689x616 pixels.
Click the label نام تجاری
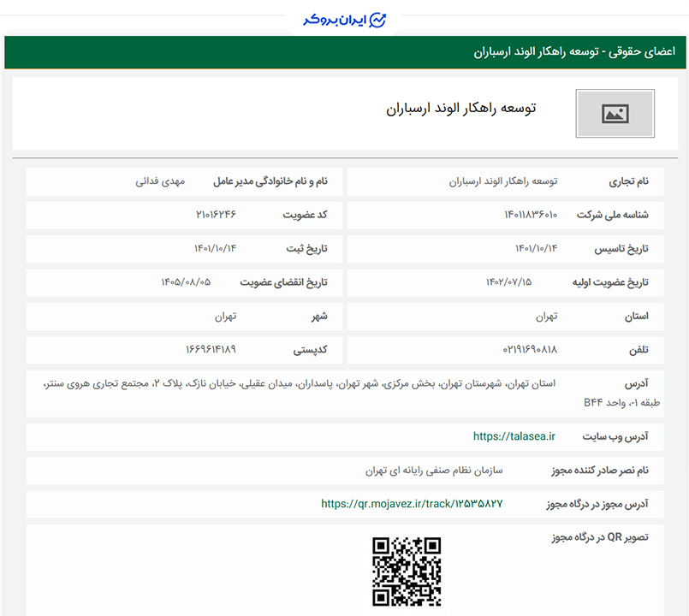pos(628,181)
